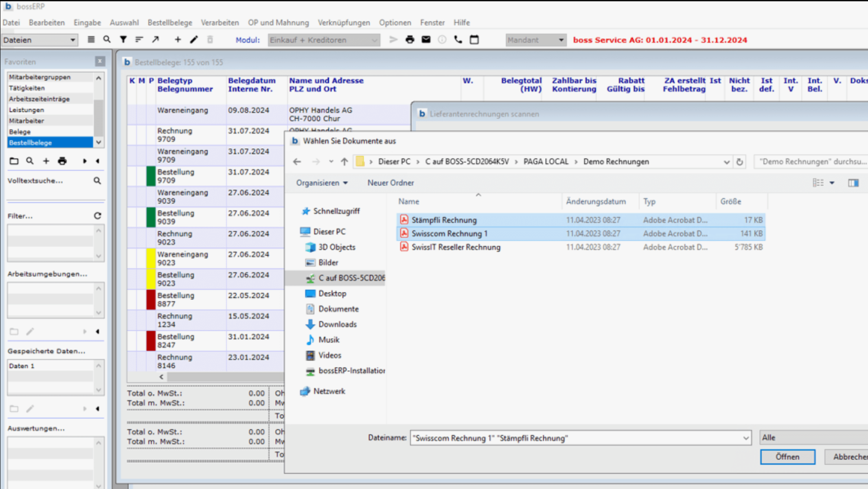Click Neuer Ordner in file dialog
This screenshot has width=868, height=489.
[x=391, y=183]
